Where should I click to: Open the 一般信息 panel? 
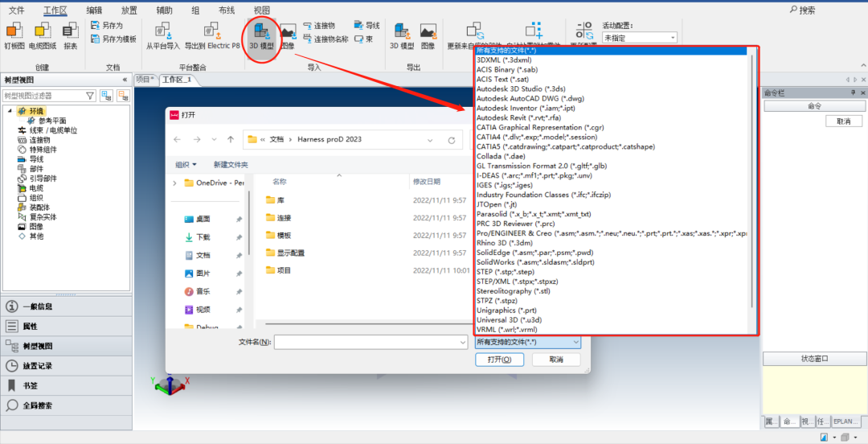click(66, 306)
